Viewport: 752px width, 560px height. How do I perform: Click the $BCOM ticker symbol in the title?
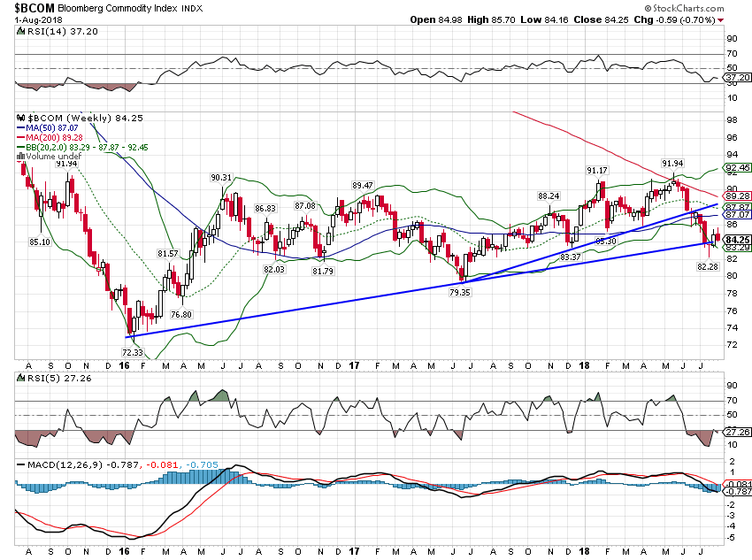tap(35, 8)
